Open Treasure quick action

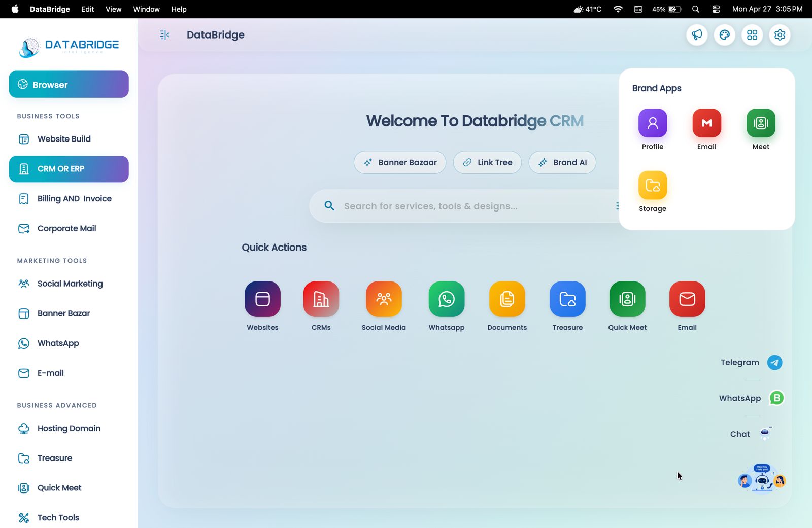(567, 299)
